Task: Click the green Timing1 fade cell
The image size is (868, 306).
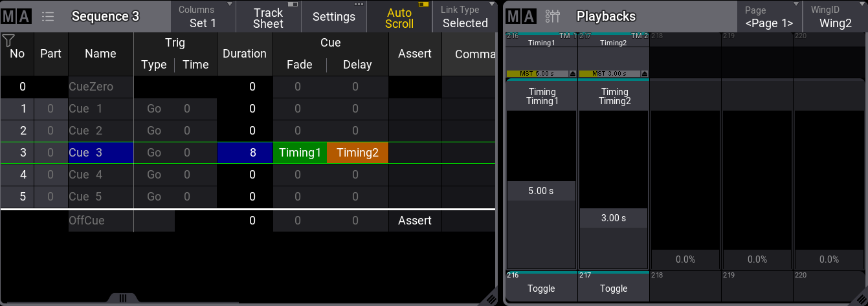Action: [x=300, y=153]
